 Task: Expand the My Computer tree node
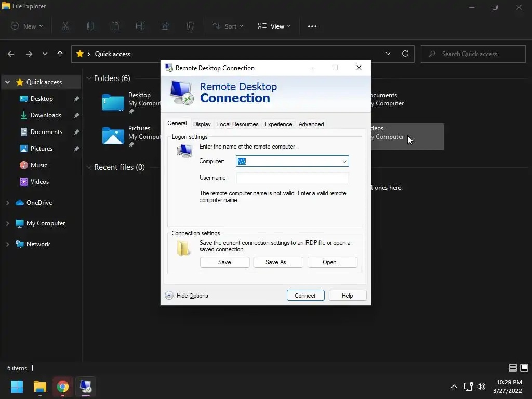point(7,223)
